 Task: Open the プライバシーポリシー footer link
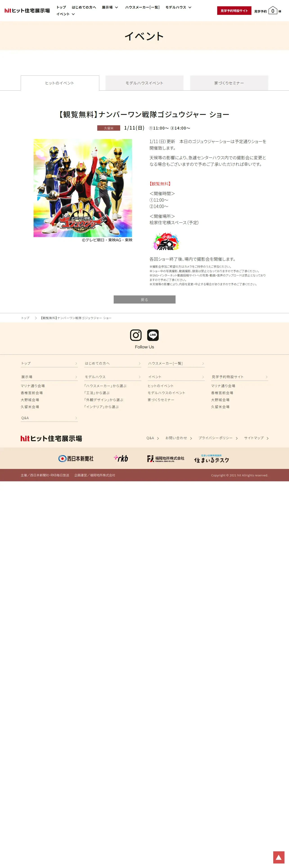(x=218, y=438)
